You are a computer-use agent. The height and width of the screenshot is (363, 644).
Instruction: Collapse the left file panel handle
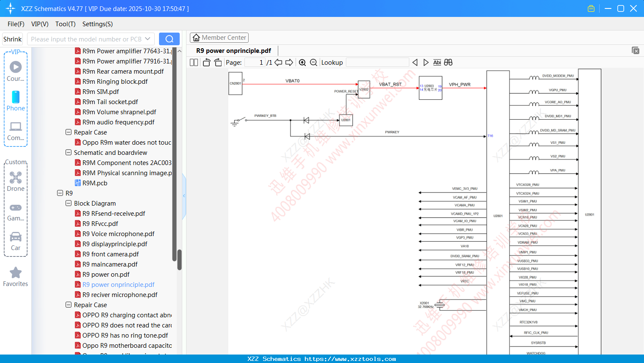184,196
